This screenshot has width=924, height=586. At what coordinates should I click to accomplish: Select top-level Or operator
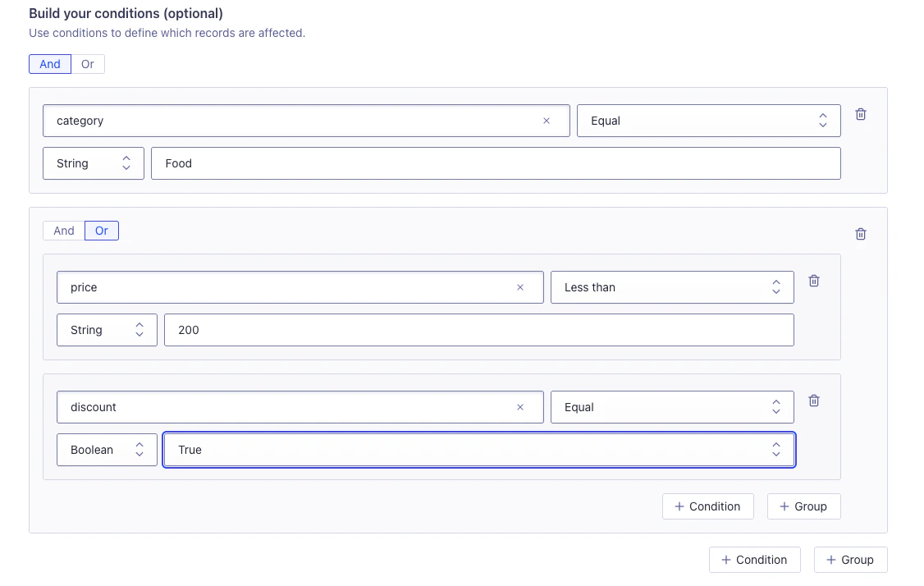88,64
